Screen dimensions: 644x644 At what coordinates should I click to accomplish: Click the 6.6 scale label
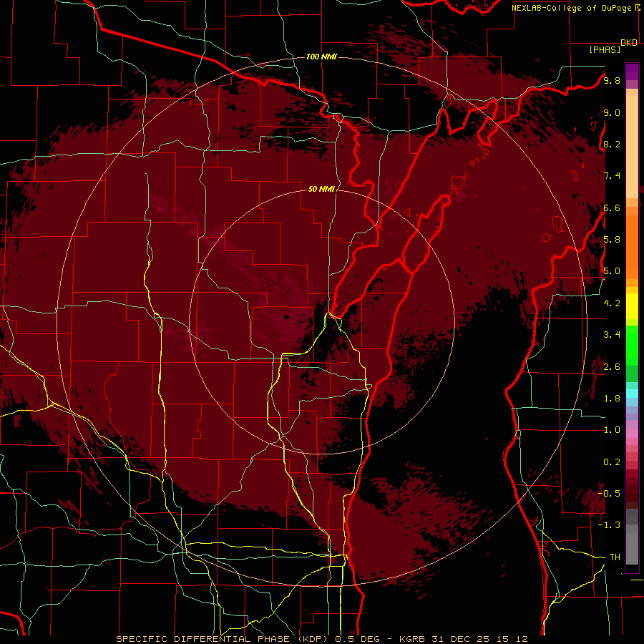tap(612, 208)
